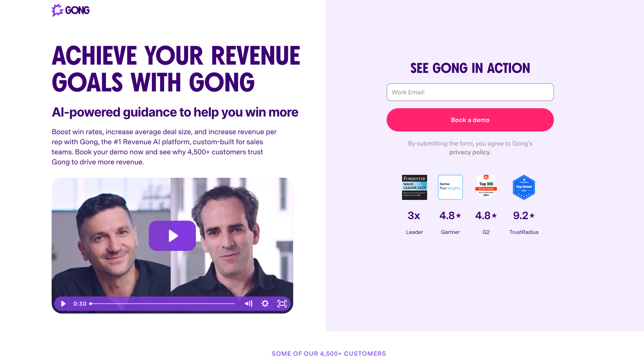Click the 3x Leader statistic

pos(414,215)
